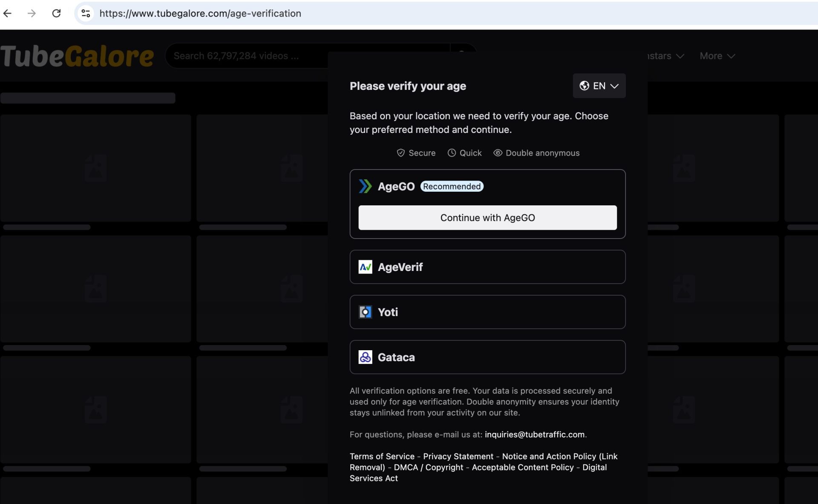Click the globe icon in language selector
The height and width of the screenshot is (504, 818).
tap(584, 86)
